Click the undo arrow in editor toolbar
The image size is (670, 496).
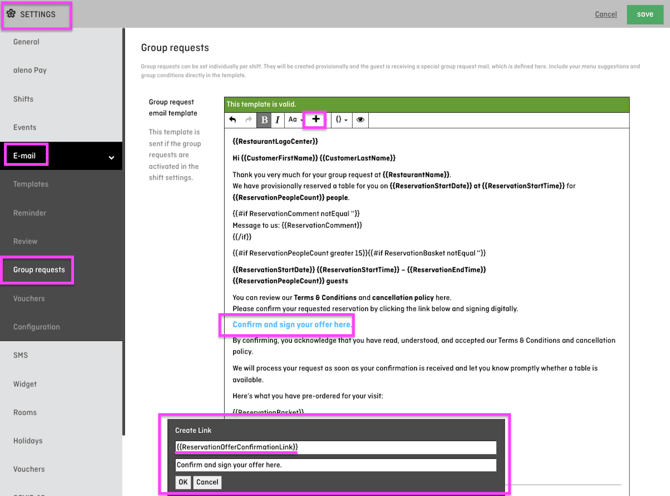click(x=233, y=120)
